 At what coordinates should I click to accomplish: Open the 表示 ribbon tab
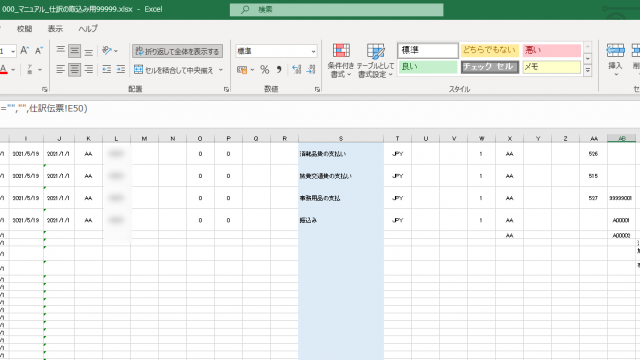pos(55,29)
